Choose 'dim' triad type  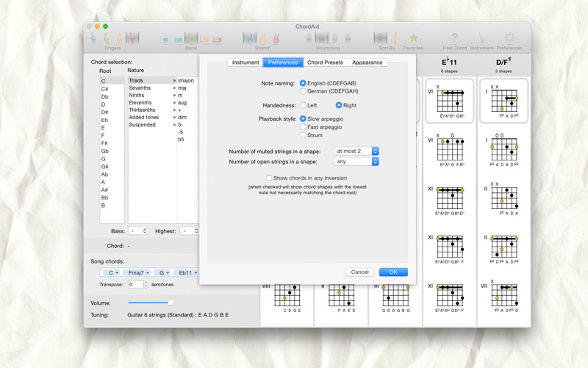pyautogui.click(x=182, y=117)
